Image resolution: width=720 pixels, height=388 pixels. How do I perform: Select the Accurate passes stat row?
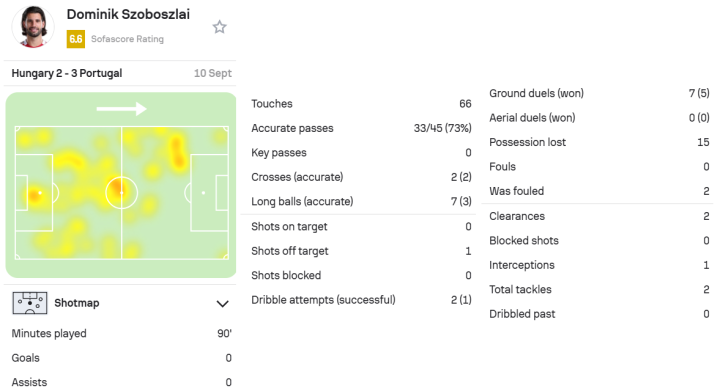tap(361, 128)
